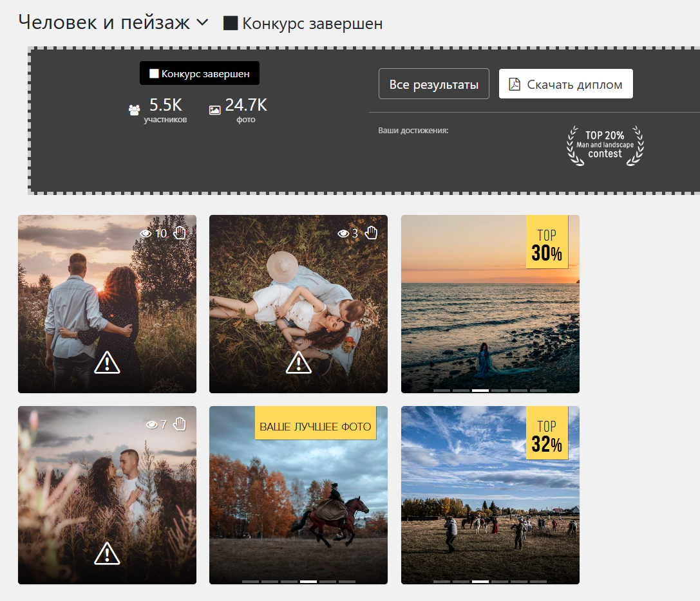The image size is (700, 601).
Task: Select the fourth carousel dot under the TOP 30% photo
Action: (499, 390)
